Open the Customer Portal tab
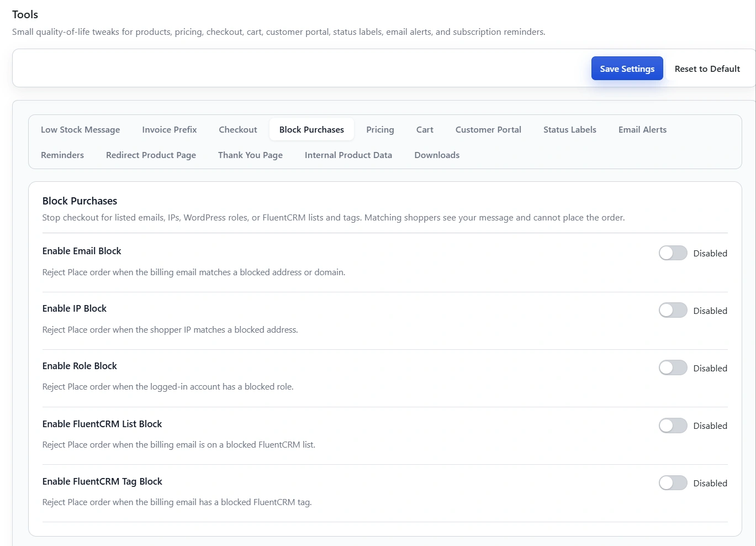The image size is (756, 546). point(488,130)
